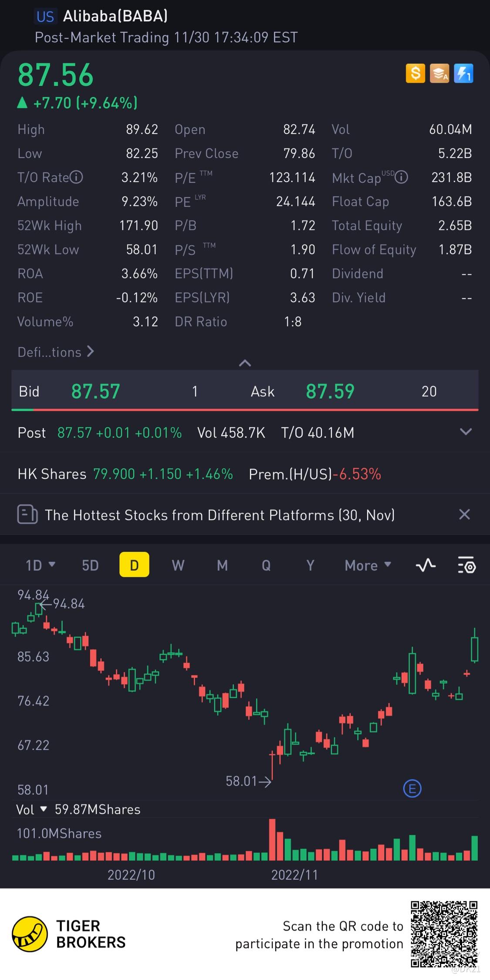The width and height of the screenshot is (490, 980).
Task: Open the chart indicator waveform icon
Action: click(x=426, y=565)
